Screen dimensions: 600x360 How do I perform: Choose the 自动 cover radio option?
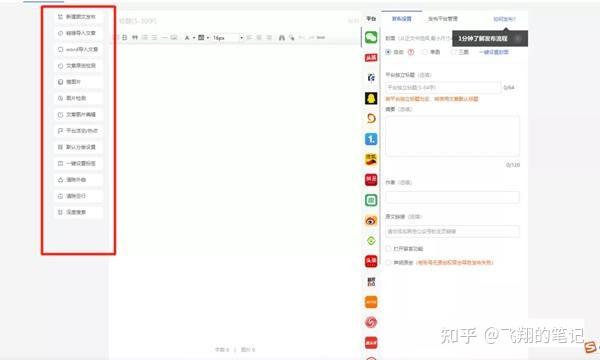(x=388, y=52)
